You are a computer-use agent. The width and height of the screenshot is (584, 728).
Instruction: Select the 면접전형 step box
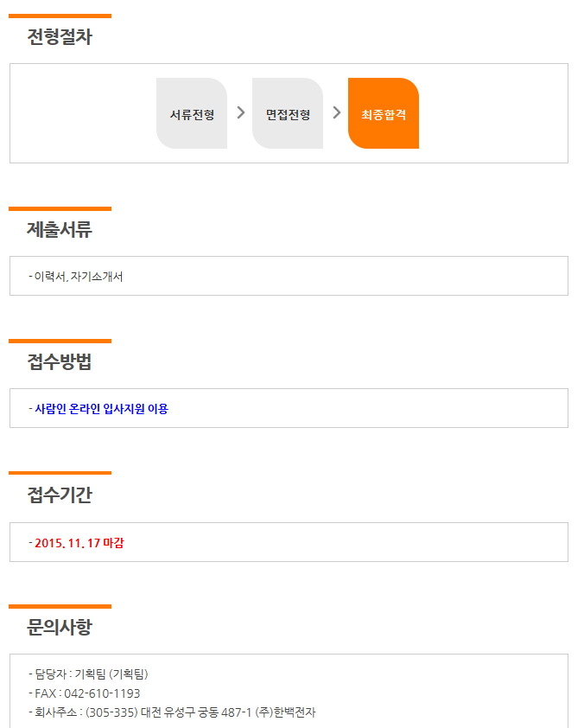288,113
